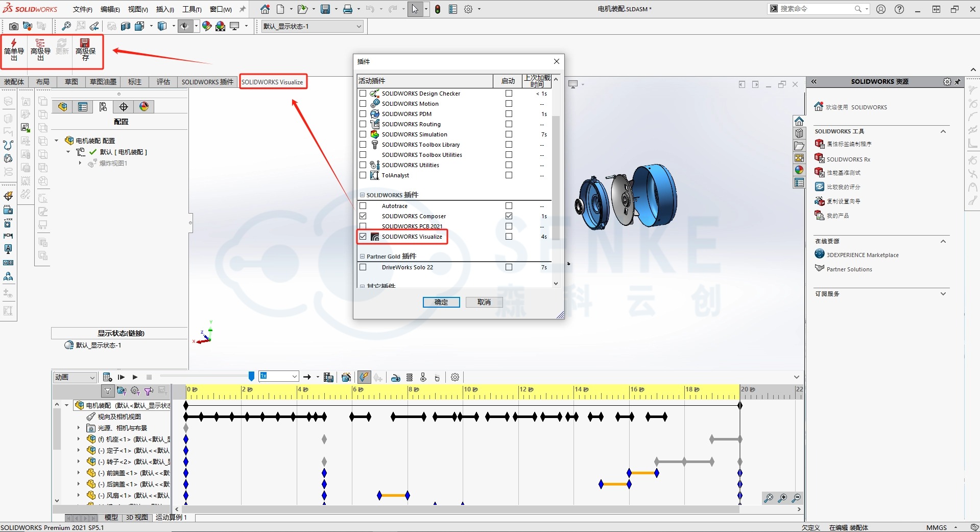Viewport: 980px width, 532px height.
Task: Collapse the SOLIDWORKS 插件 group in dialog
Action: coord(363,195)
